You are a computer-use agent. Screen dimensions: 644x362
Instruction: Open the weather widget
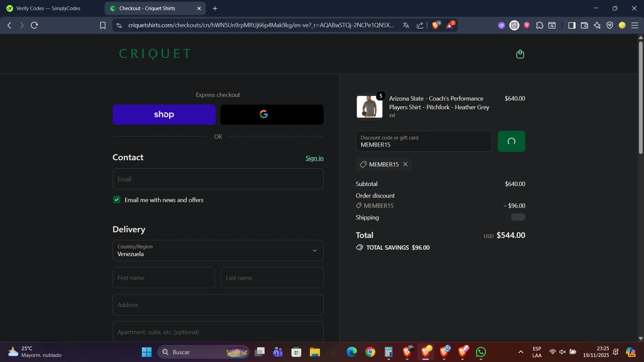coord(35,352)
